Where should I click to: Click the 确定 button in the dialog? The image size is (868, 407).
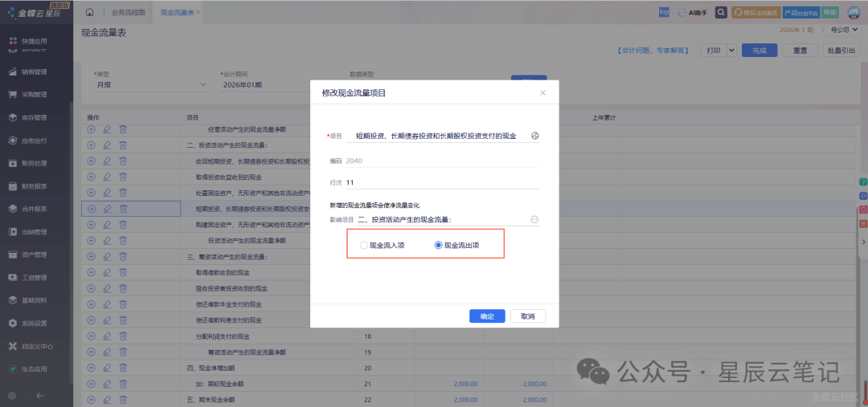[x=487, y=316]
